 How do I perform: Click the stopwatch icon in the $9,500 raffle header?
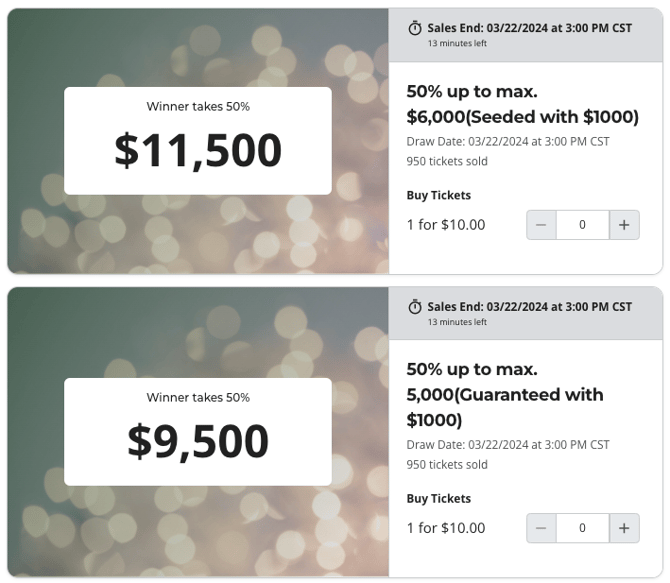coord(415,307)
